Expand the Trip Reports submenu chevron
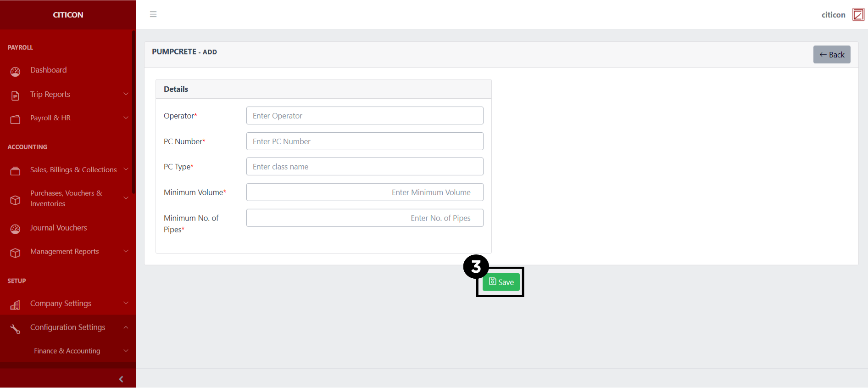Screen dimensions: 868x388 coord(126,94)
